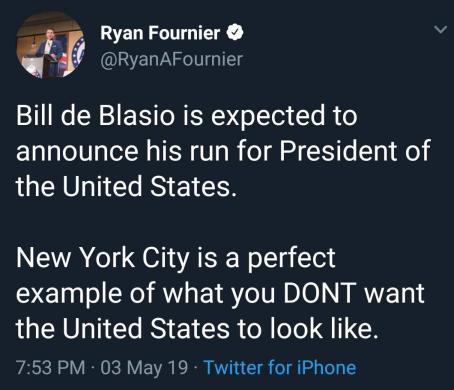Select the word announce in the tweet
The image size is (454, 390).
(77, 152)
